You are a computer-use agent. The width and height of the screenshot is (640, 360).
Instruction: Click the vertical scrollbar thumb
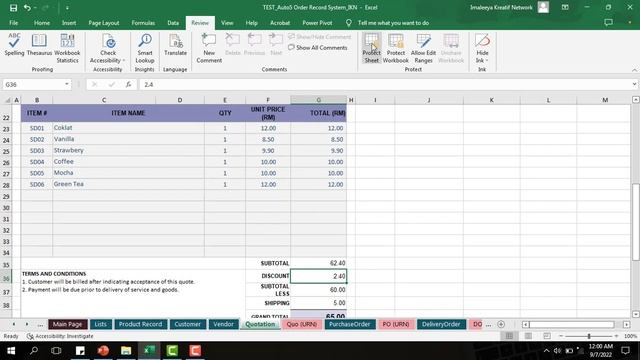pos(636,222)
